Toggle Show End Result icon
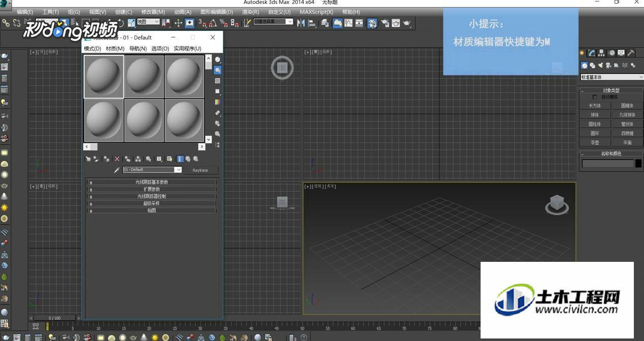 tap(180, 159)
